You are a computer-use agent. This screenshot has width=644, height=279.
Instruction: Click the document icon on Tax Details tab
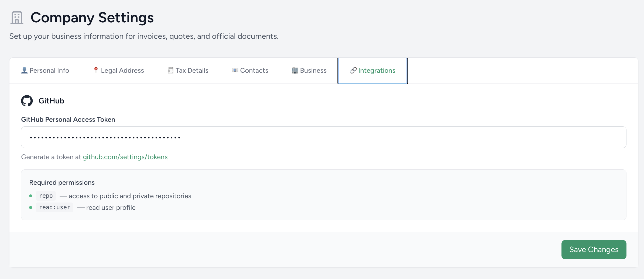click(170, 70)
